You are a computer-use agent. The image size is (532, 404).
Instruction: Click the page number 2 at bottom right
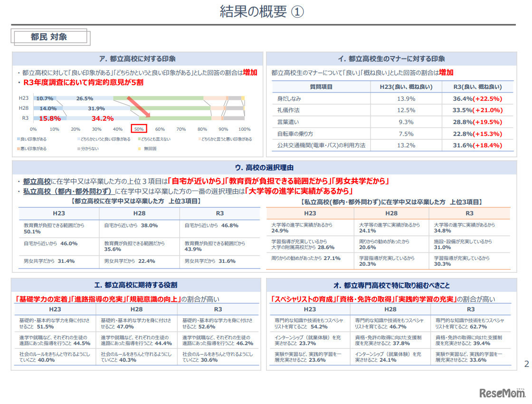pyautogui.click(x=526, y=363)
